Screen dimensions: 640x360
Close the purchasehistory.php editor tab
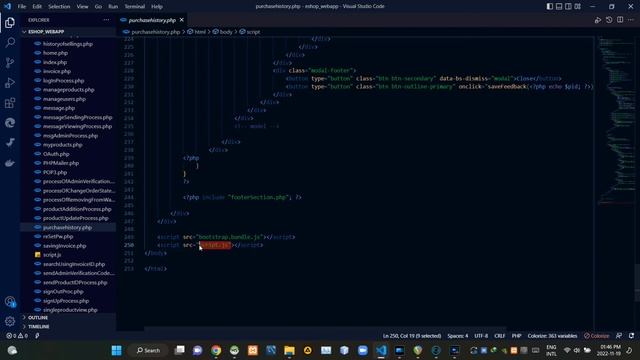click(182, 20)
